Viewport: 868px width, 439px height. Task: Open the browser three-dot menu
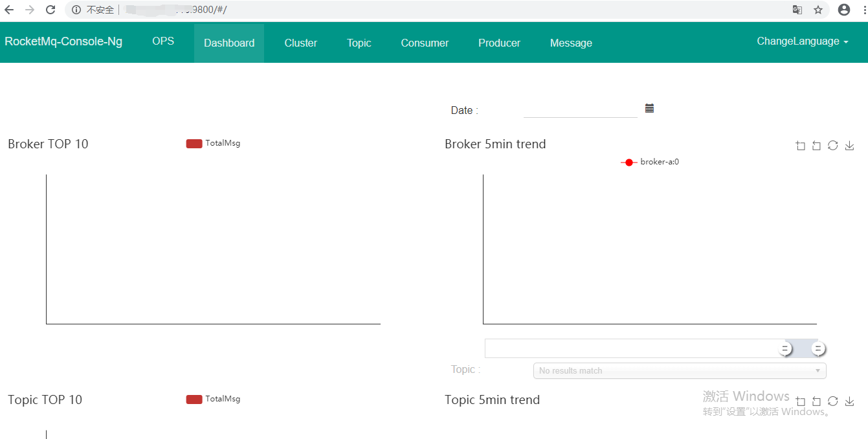pyautogui.click(x=865, y=10)
